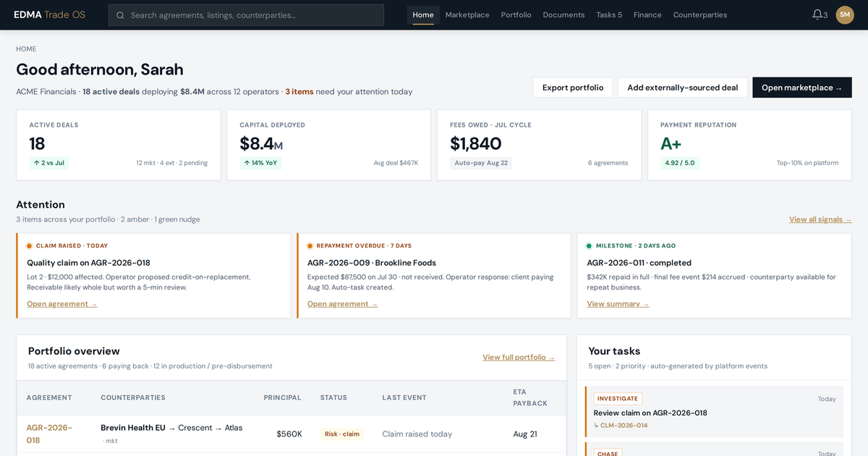
Task: Click the Auto-pay Aug 22 badge
Action: coord(481,163)
